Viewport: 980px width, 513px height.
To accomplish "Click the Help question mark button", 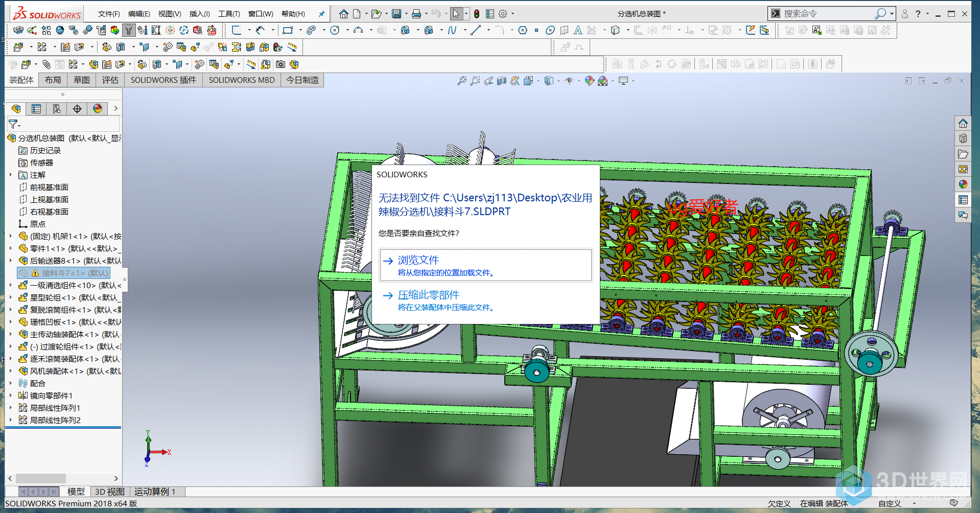I will (x=918, y=14).
